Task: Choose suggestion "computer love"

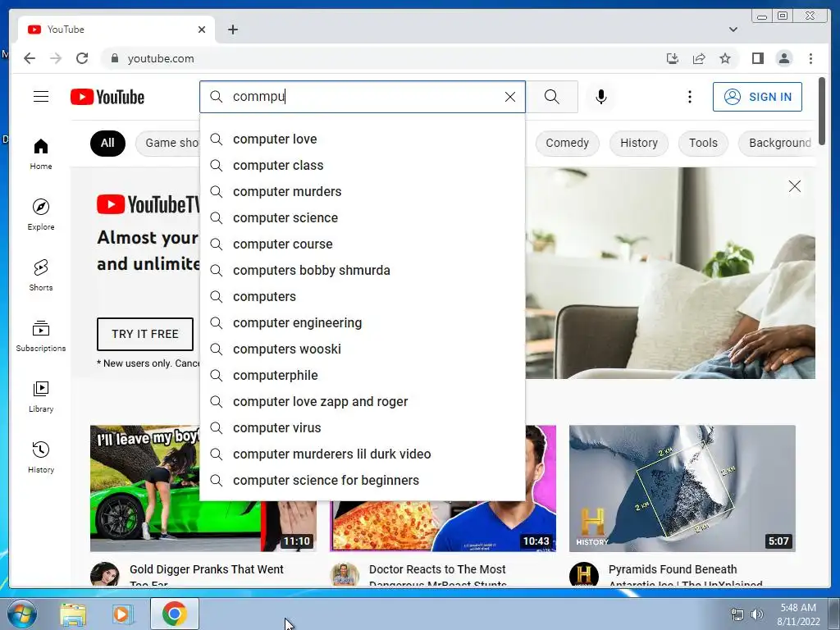Action: tap(362, 139)
